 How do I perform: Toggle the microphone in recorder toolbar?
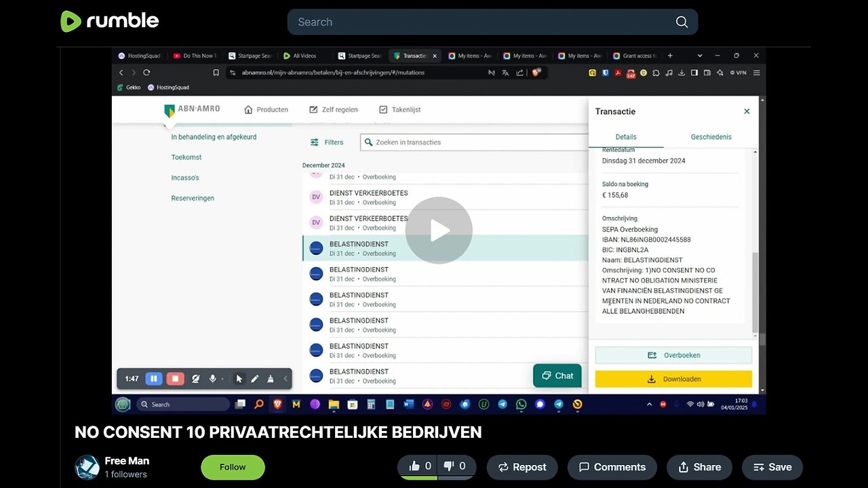coord(212,379)
